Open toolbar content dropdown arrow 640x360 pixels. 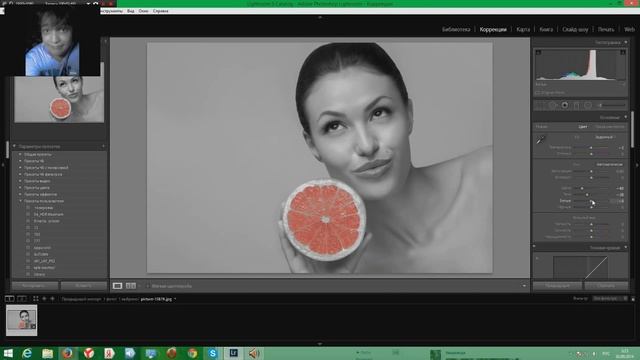pyautogui.click(x=524, y=286)
